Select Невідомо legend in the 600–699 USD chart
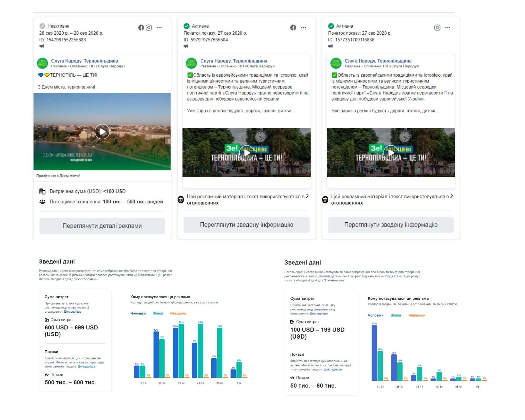 [178, 313]
